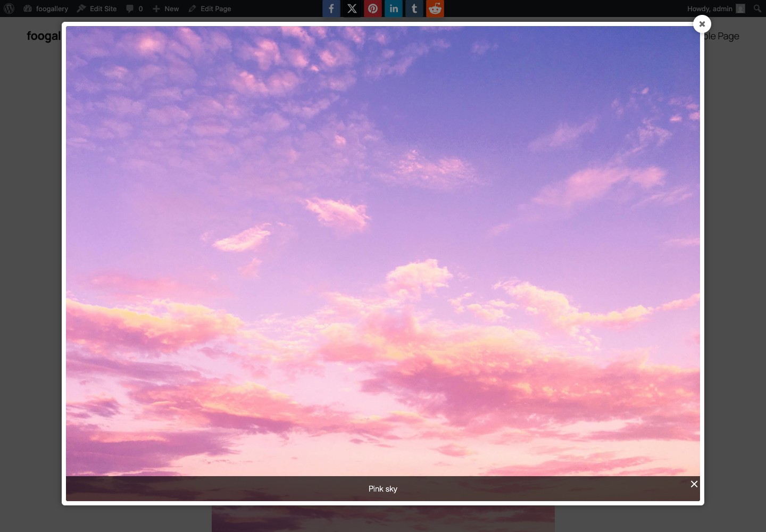Open the WordPress logo menu
The image size is (766, 532).
9,9
